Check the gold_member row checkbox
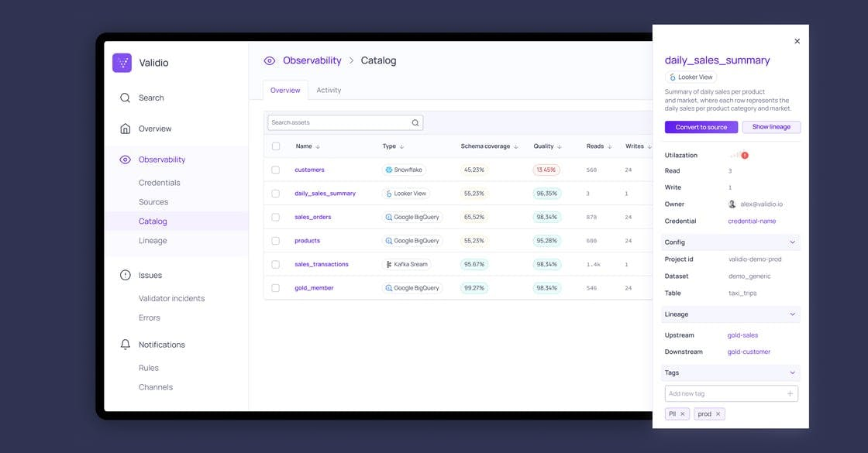Image resolution: width=868 pixels, height=453 pixels. [276, 287]
